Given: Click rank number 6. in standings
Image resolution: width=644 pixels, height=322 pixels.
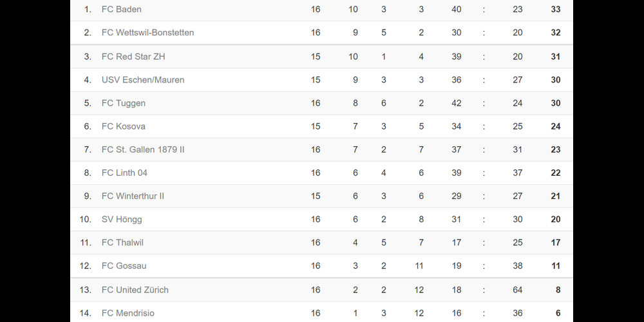Looking at the screenshot, I should pyautogui.click(x=88, y=126).
